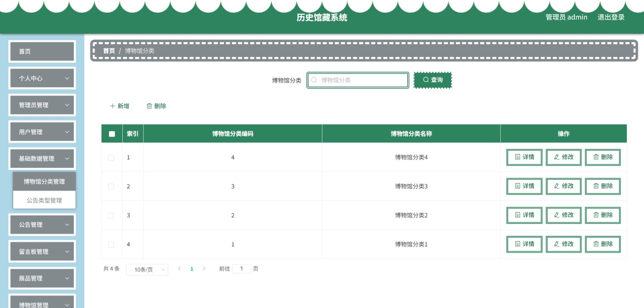Viewport: 644px width, 308px height.
Task: Click the trash icon in toolbar 删除
Action: 149,106
